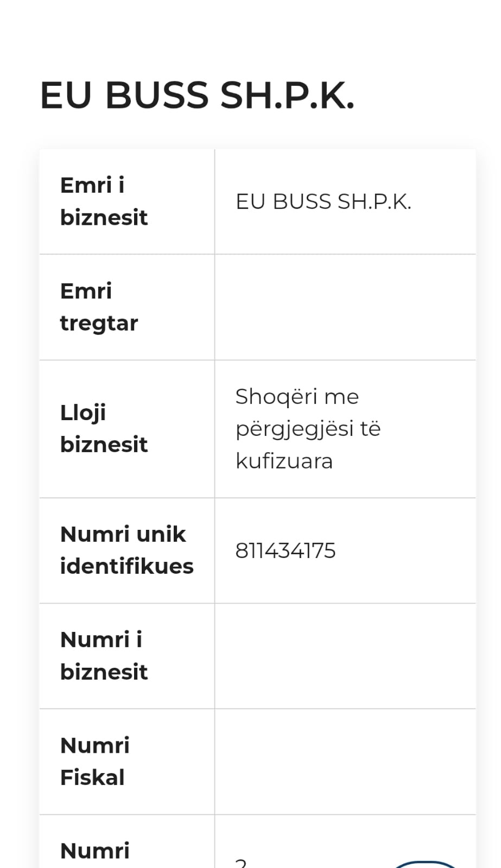Select the 811434175 identification number
The height and width of the screenshot is (868, 501).
coord(286,550)
